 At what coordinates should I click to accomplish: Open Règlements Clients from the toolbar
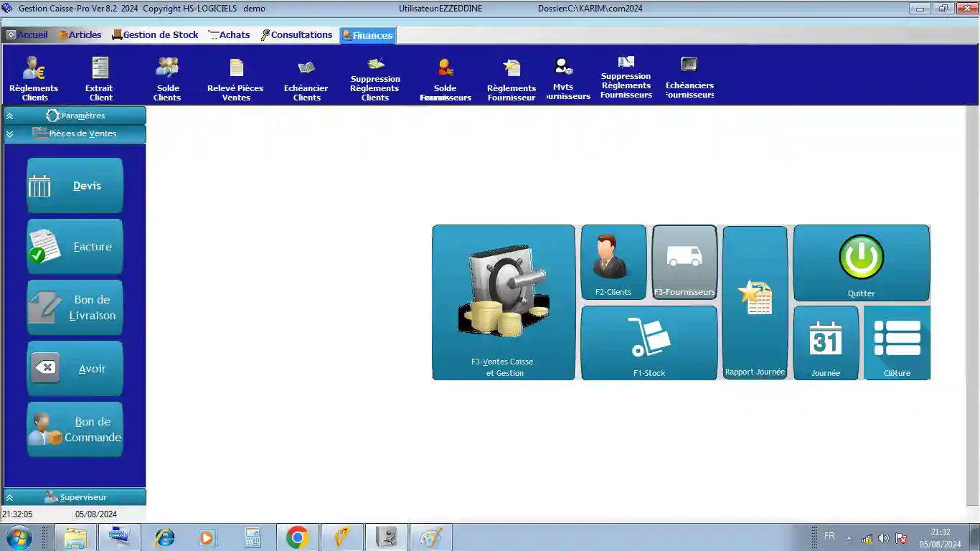(x=34, y=79)
